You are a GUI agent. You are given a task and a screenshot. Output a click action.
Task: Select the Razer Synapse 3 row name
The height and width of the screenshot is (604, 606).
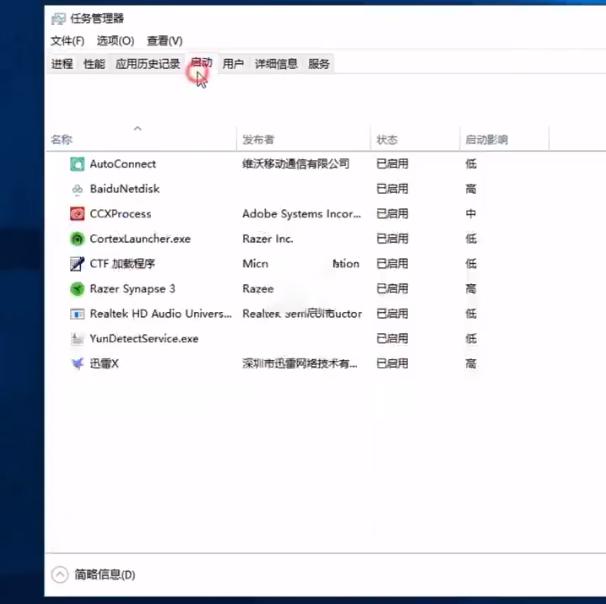coord(133,289)
